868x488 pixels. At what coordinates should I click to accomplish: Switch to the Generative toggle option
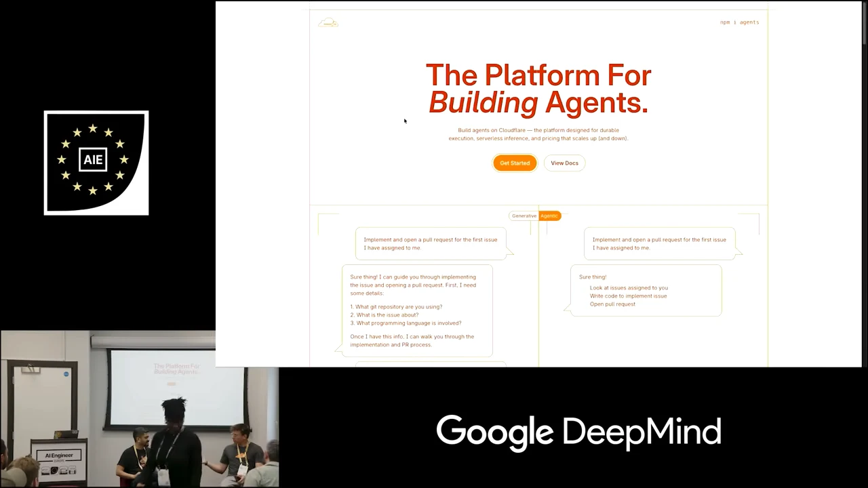click(524, 216)
